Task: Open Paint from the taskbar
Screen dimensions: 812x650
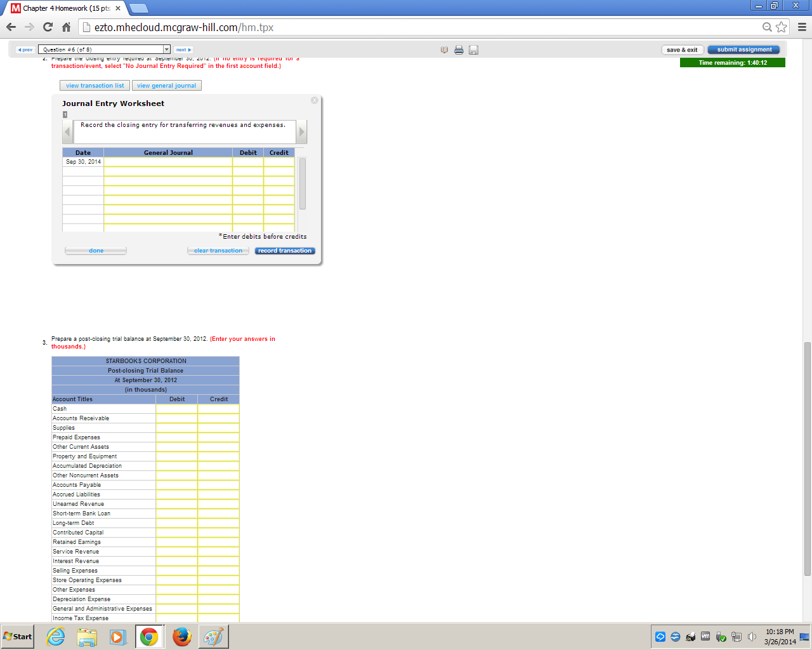Action: point(213,636)
